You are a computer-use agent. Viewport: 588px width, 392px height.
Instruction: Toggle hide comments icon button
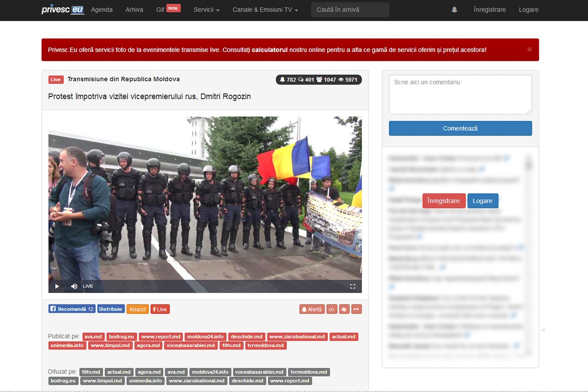[344, 309]
